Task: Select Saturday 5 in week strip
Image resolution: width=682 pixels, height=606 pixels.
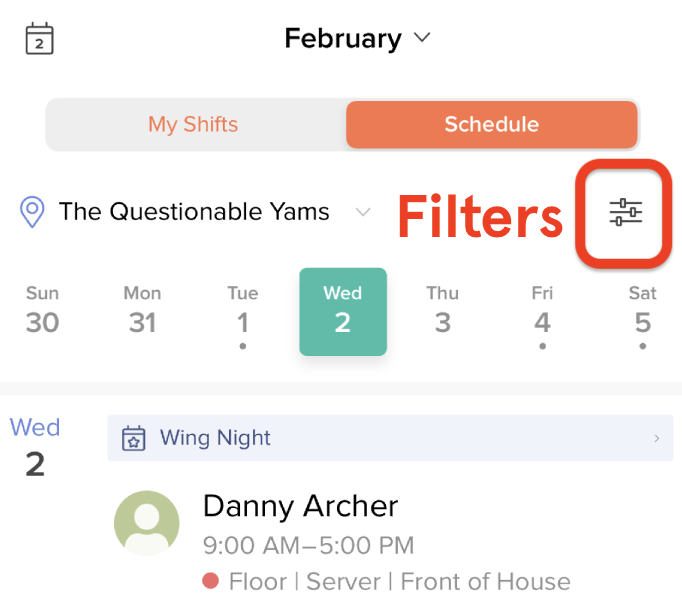Action: (x=643, y=314)
